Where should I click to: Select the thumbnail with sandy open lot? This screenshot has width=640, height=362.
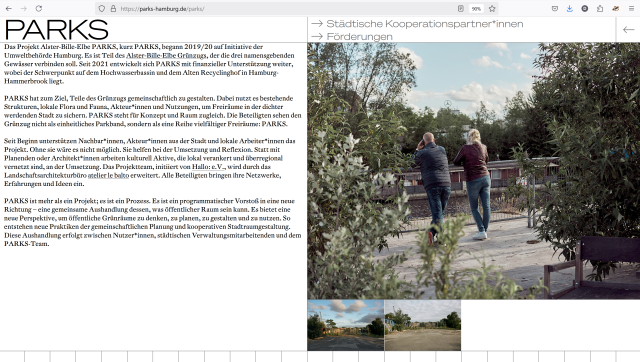(423, 325)
